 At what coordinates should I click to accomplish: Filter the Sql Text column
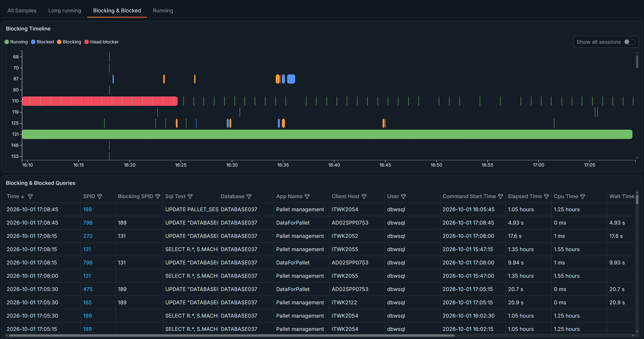click(x=190, y=196)
